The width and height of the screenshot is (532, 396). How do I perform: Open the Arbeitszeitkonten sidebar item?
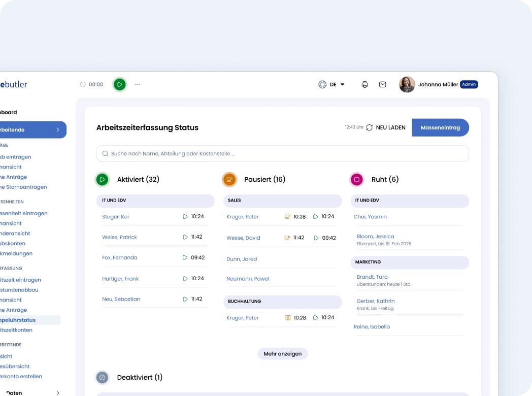(16, 330)
